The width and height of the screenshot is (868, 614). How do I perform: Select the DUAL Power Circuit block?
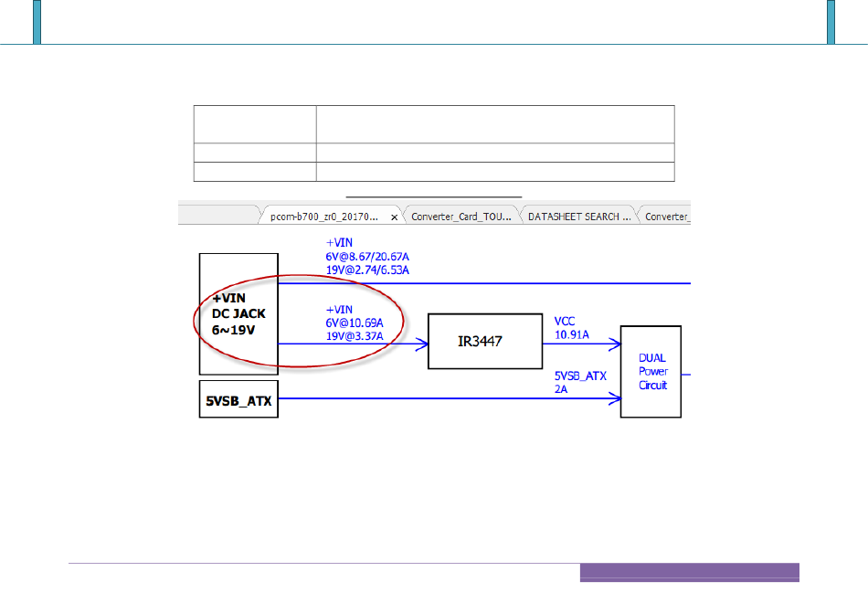(651, 372)
